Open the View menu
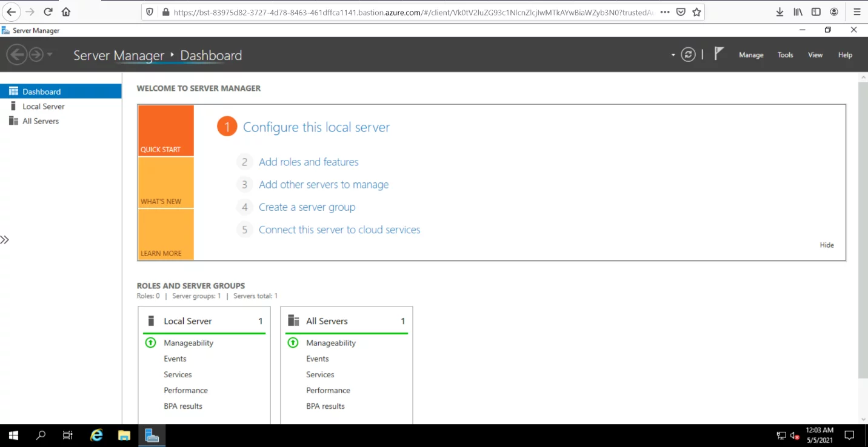This screenshot has width=868, height=447. coord(815,55)
